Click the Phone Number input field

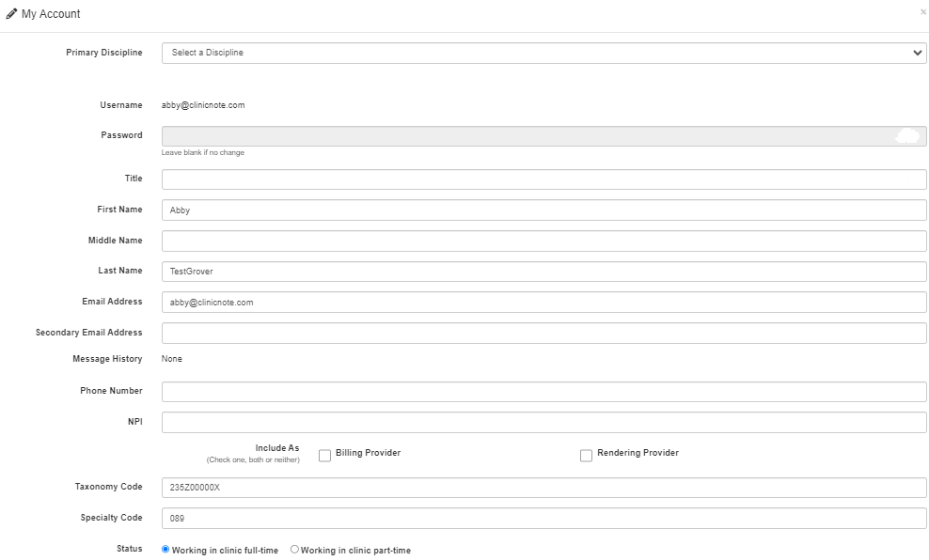[x=542, y=390]
